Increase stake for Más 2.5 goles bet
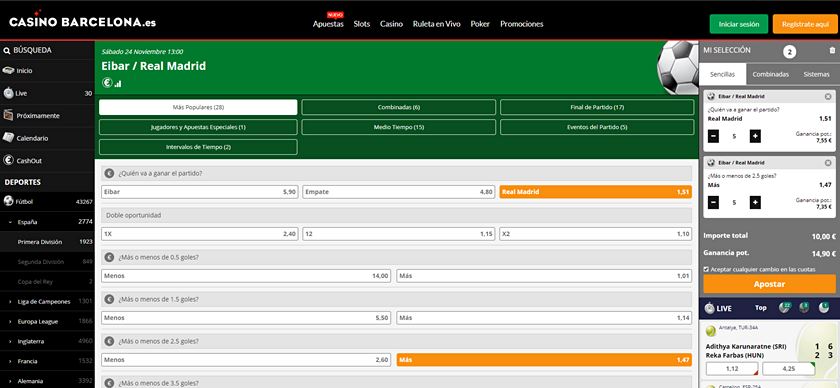The image size is (840, 388). pos(755,203)
